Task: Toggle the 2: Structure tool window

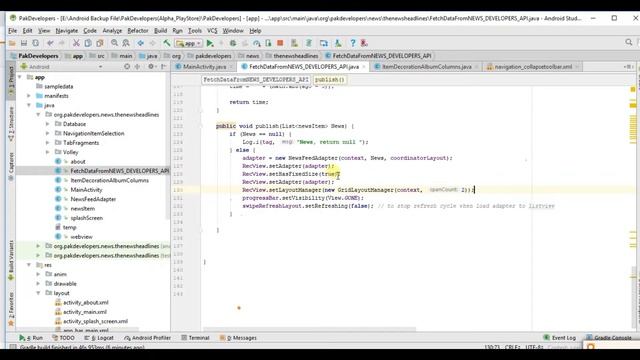Action: pos(11,124)
